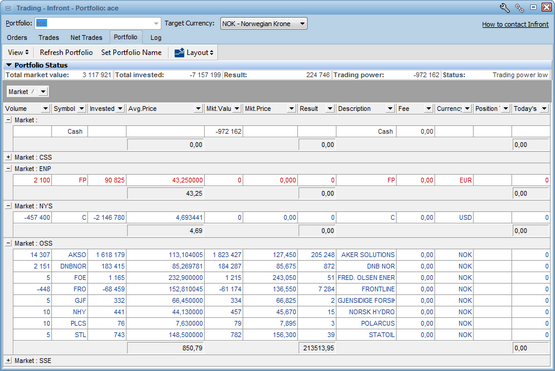Click the USD currency cell
The width and height of the screenshot is (555, 371).
[454, 217]
